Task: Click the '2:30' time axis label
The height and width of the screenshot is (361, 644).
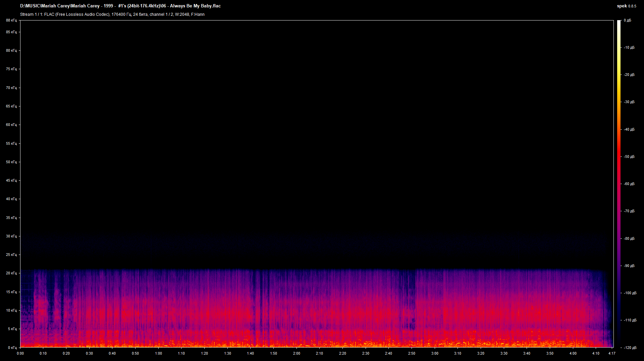Action: click(x=366, y=353)
